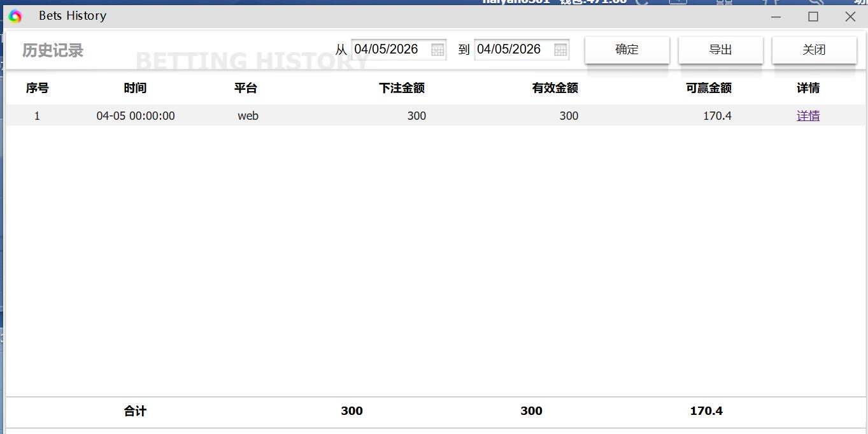Click the 时间 column header
This screenshot has height=434, width=868.
tap(134, 88)
